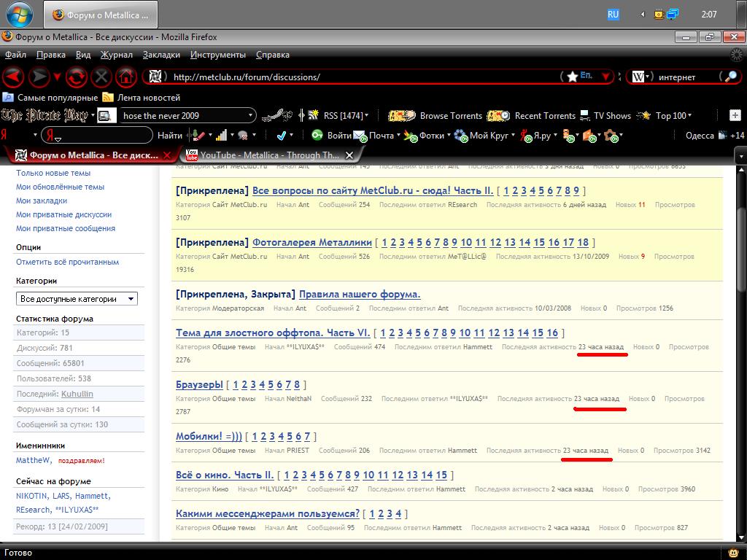Viewport: 747px width, 560px height.
Task: Click the browser Back arrow button
Action: (14, 77)
